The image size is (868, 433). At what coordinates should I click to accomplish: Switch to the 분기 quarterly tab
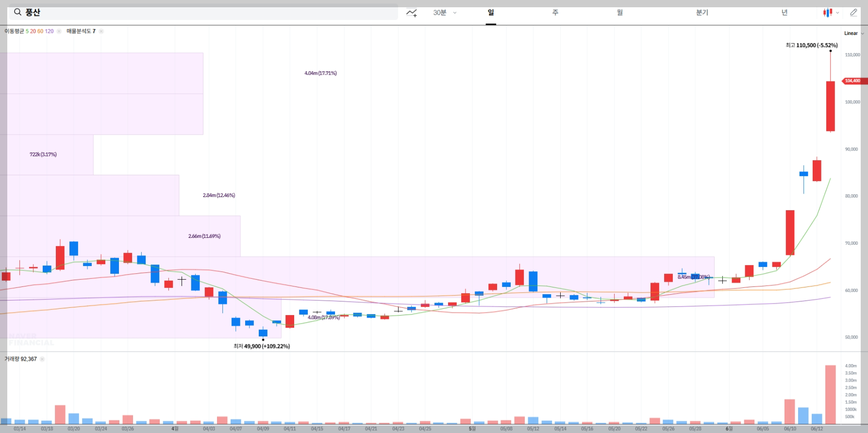tap(702, 13)
